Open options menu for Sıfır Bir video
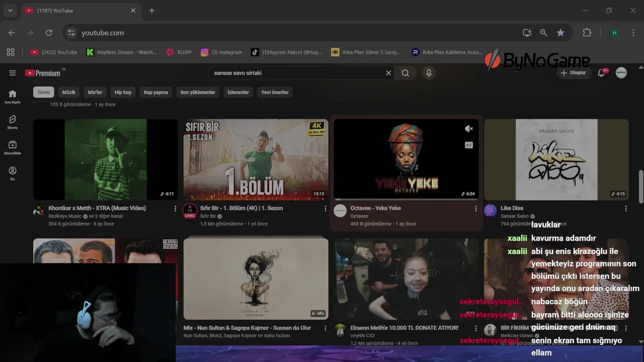This screenshot has height=362, width=644. coord(325,208)
